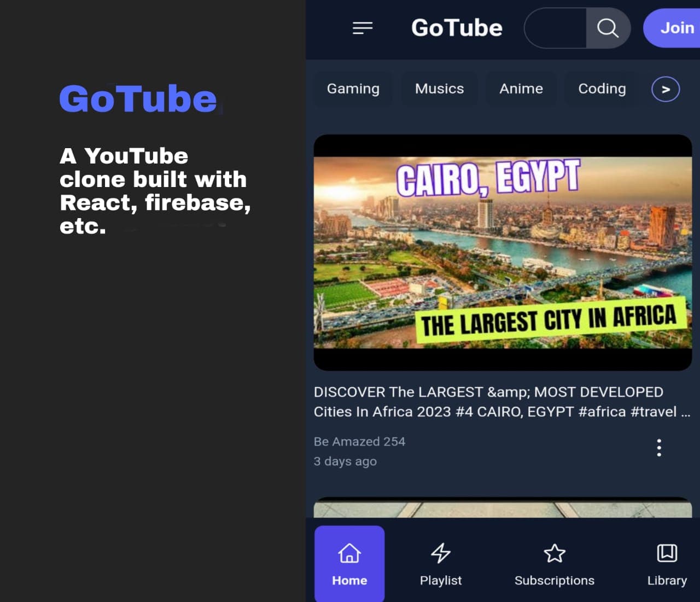Click the blue GoTube title on left panel
Image resolution: width=700 pixels, height=602 pixels.
pos(138,99)
